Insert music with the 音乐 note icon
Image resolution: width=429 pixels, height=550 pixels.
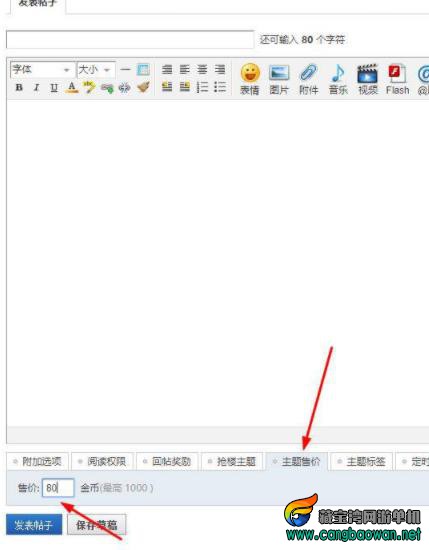click(x=338, y=79)
